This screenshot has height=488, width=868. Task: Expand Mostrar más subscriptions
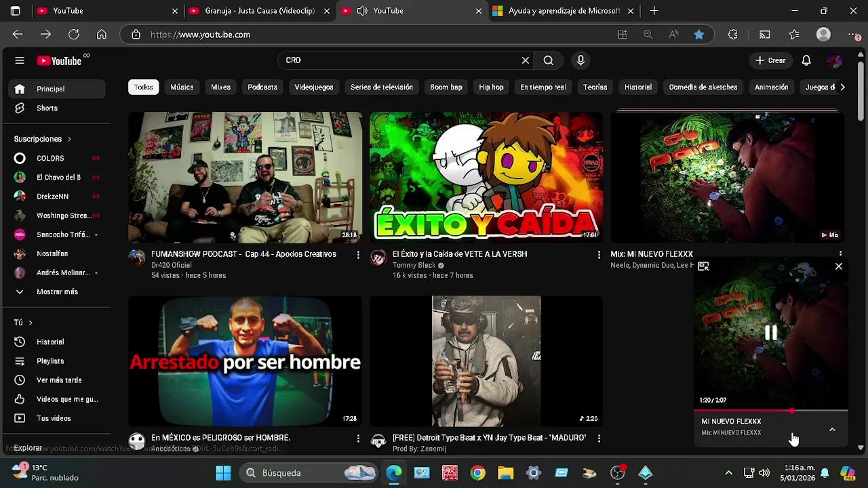pyautogui.click(x=57, y=291)
